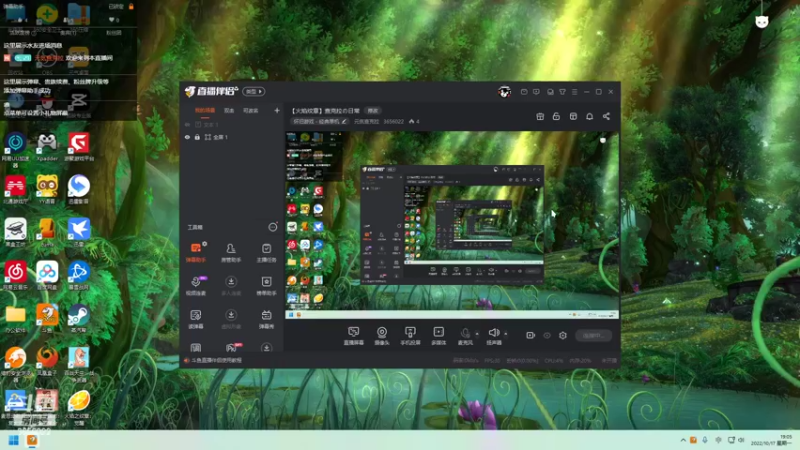
Task: Click the 修改 button beside the stream title
Action: (373, 111)
